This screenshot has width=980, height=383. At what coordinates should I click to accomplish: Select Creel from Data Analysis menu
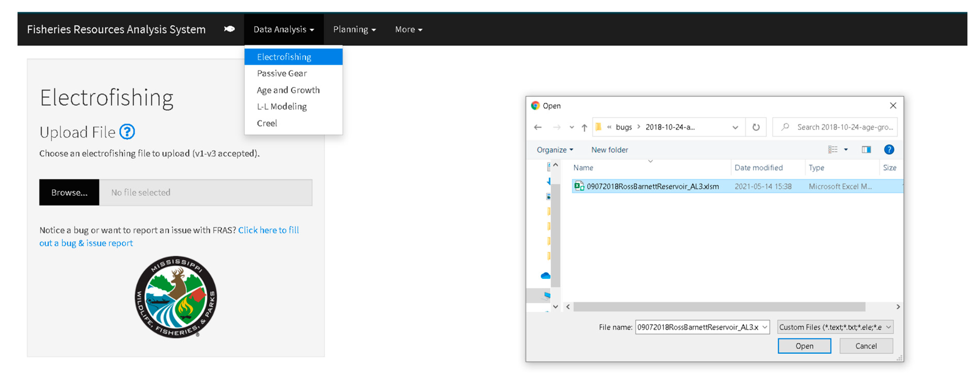(x=267, y=123)
